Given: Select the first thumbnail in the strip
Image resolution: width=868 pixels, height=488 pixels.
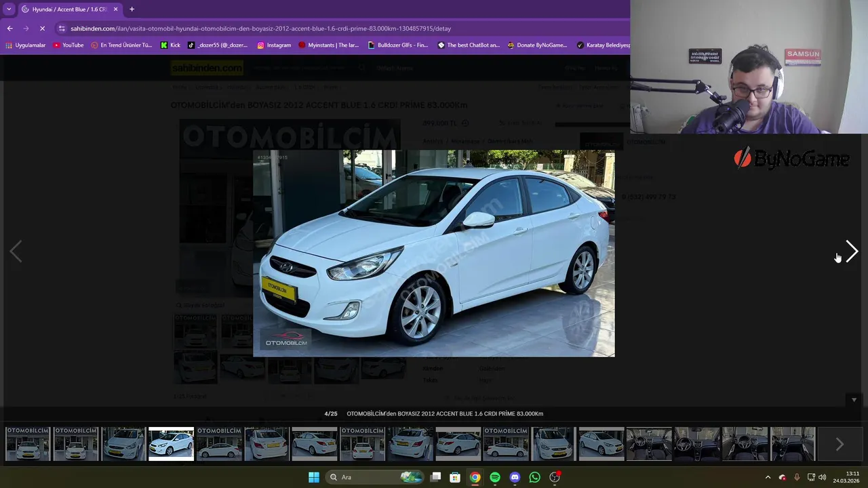Looking at the screenshot, I should coord(28,444).
